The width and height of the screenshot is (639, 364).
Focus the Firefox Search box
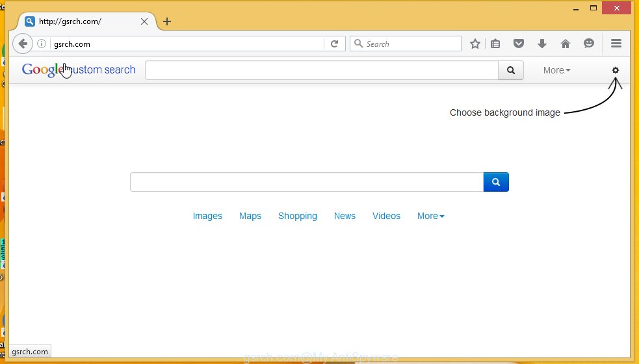point(406,44)
